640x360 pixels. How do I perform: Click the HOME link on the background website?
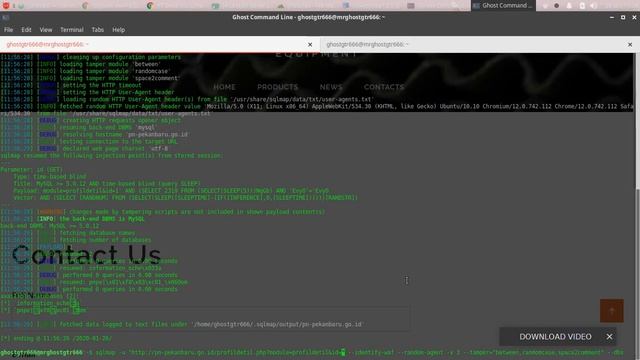click(224, 87)
